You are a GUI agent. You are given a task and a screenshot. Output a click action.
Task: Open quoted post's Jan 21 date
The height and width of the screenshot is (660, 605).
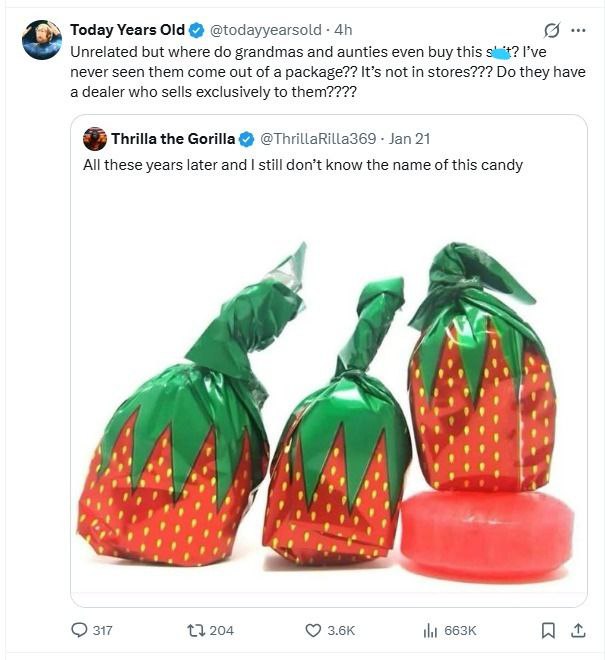click(410, 138)
